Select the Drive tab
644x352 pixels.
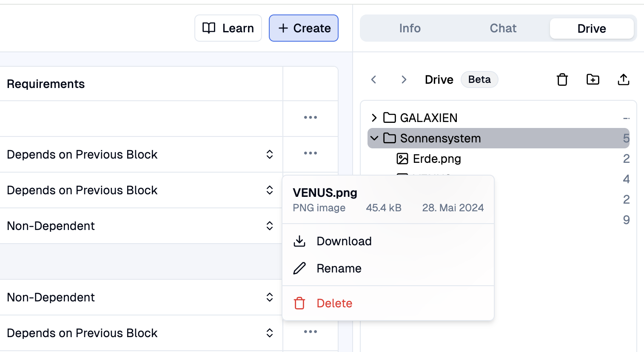(x=592, y=28)
